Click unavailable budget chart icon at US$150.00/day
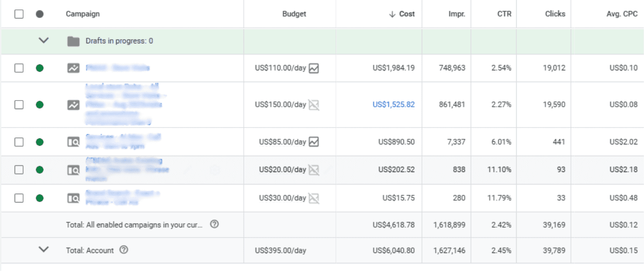The width and height of the screenshot is (644, 271). (314, 105)
